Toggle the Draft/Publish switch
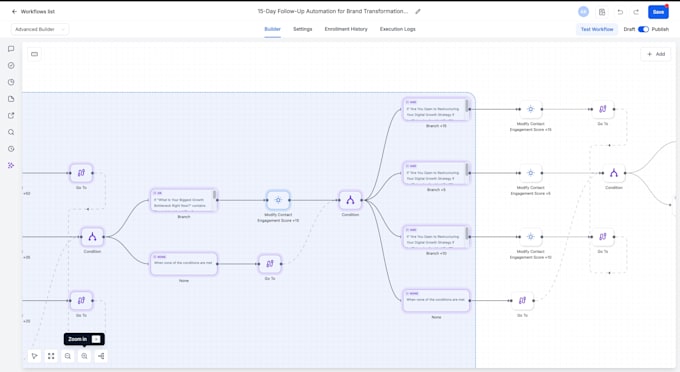The height and width of the screenshot is (372, 680). (x=644, y=29)
